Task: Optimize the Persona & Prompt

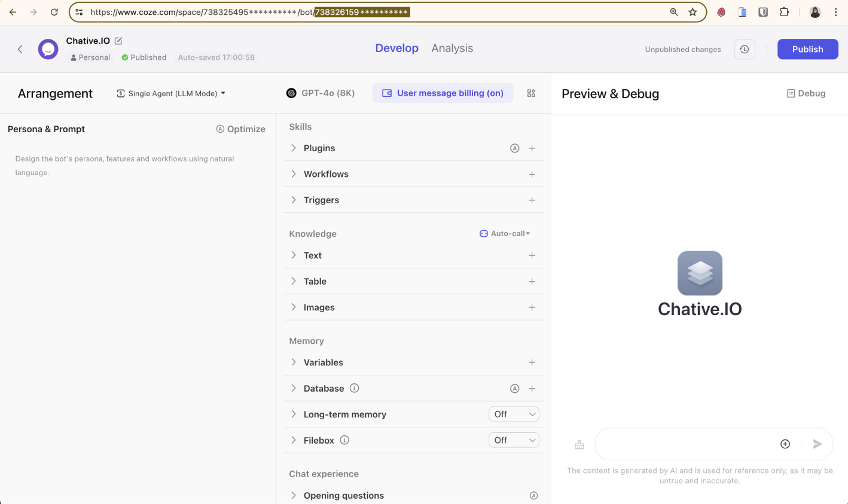Action: [240, 129]
